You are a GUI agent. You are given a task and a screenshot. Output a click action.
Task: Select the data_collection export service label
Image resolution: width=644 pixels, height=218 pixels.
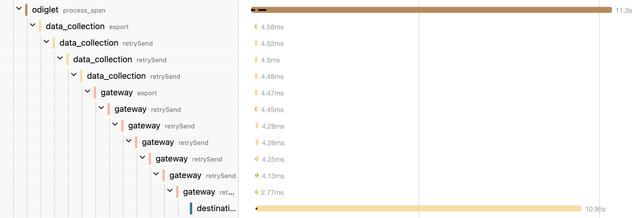pyautogui.click(x=75, y=26)
